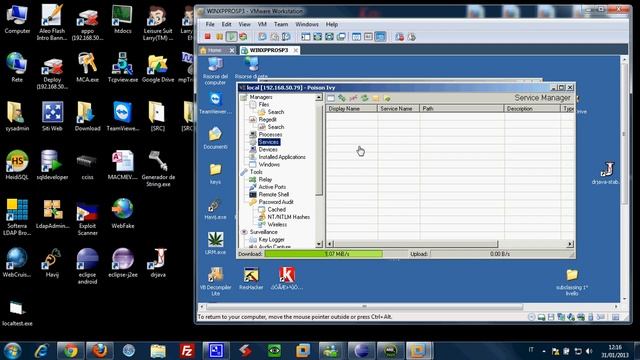Image resolution: width=640 pixels, height=360 pixels.
Task: Open the Exploit Scanner desktop icon
Action: tap(87, 217)
